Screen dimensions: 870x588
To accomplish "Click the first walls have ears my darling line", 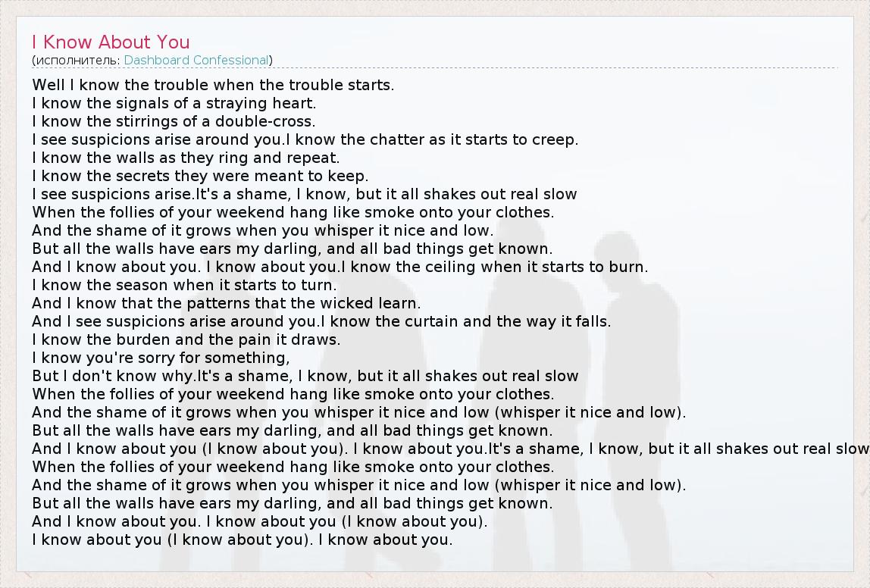I will 292,249.
